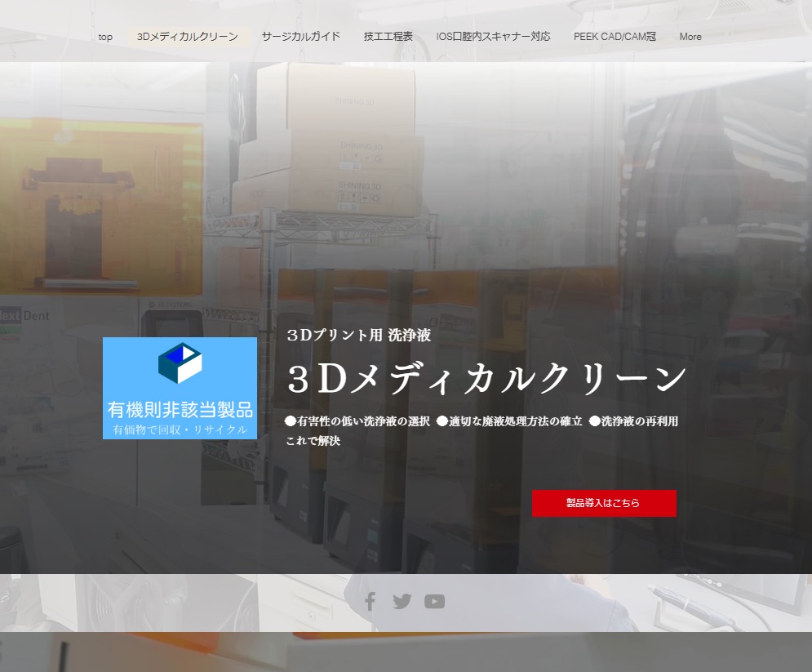Image resolution: width=812 pixels, height=672 pixels.
Task: Click the 有価物で回収・リサイクル caption
Action: (180, 429)
